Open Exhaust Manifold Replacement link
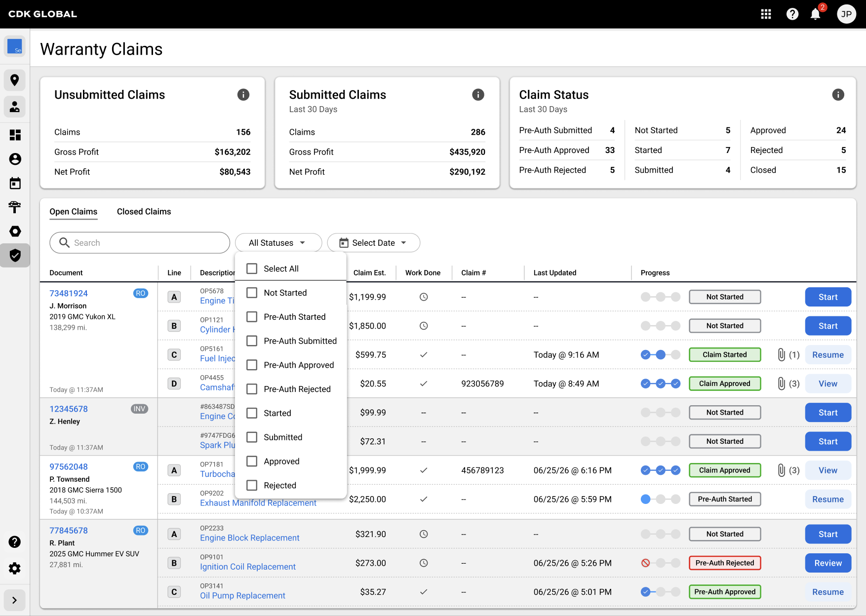 258,503
